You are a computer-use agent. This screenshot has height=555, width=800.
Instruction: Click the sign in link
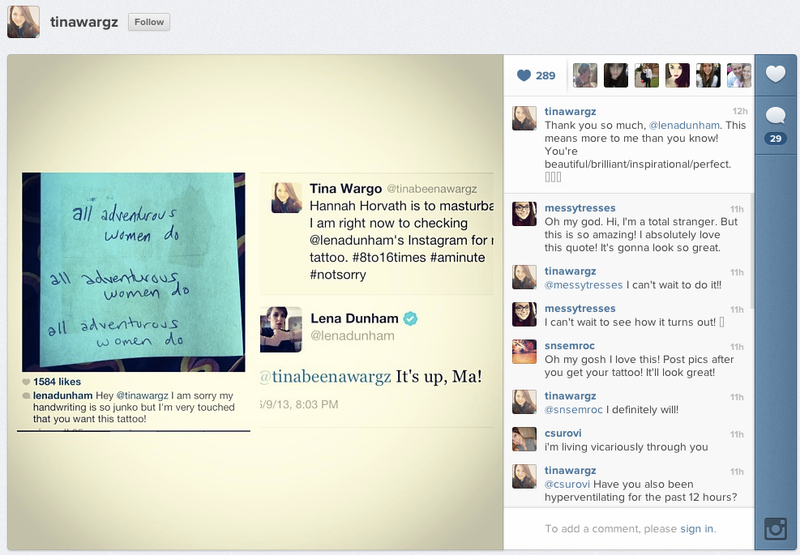[x=696, y=528]
